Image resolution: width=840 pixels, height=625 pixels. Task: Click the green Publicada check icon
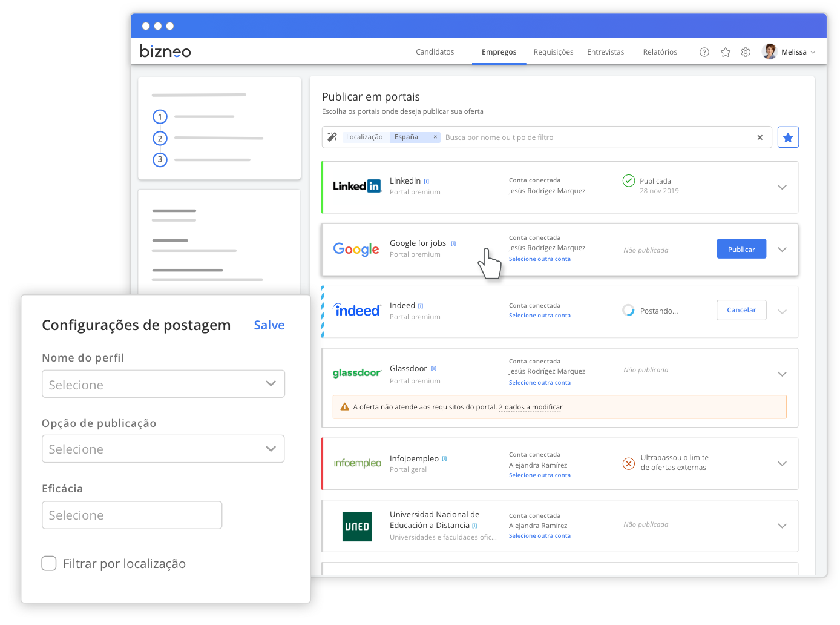pos(629,180)
